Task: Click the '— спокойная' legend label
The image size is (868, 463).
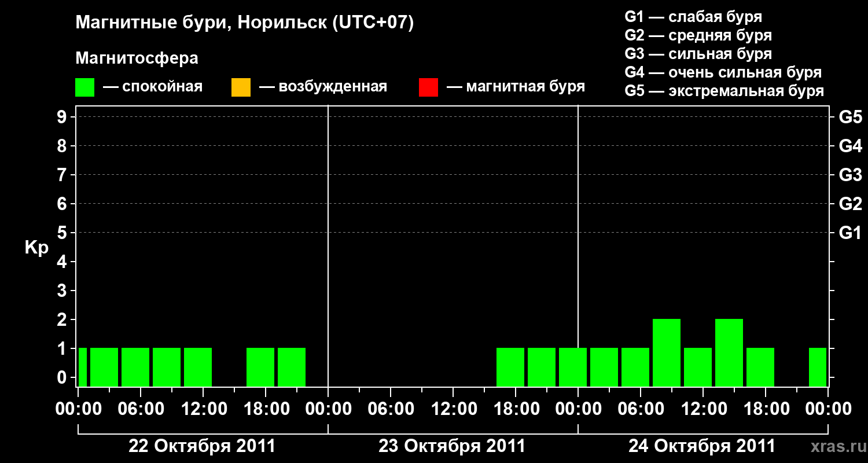Action: tap(153, 87)
